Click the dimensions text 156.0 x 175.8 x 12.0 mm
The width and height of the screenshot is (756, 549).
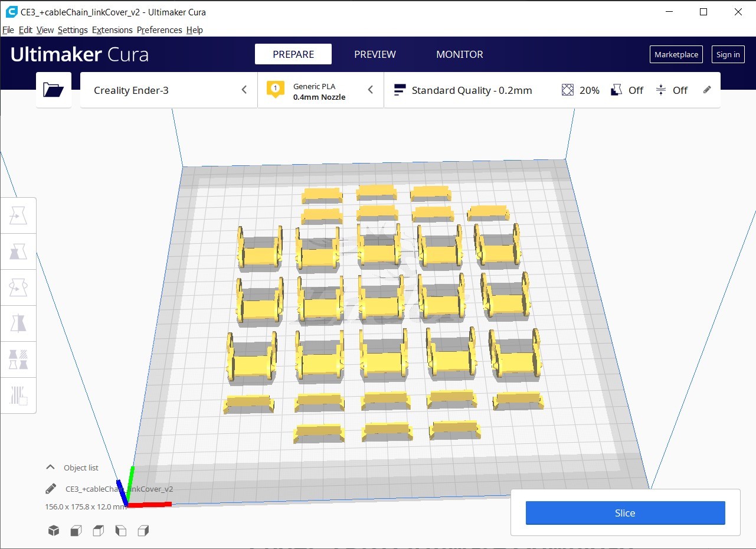[x=86, y=506]
